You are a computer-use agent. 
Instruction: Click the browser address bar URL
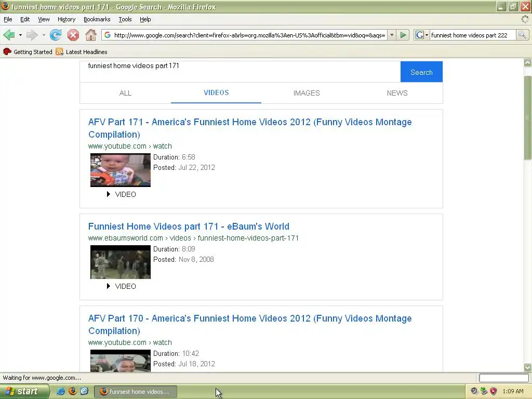click(249, 35)
